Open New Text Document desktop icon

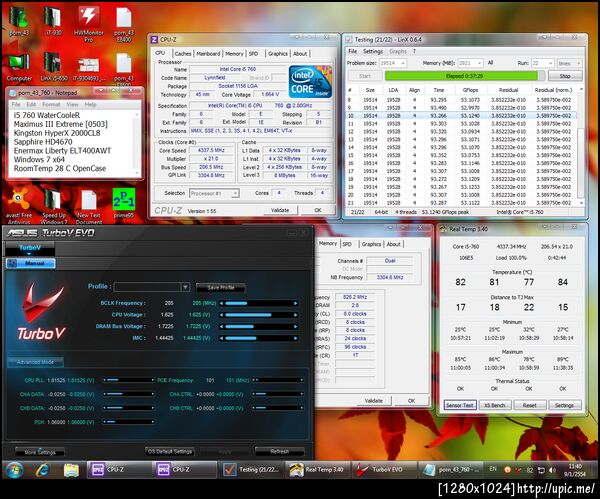pyautogui.click(x=89, y=206)
